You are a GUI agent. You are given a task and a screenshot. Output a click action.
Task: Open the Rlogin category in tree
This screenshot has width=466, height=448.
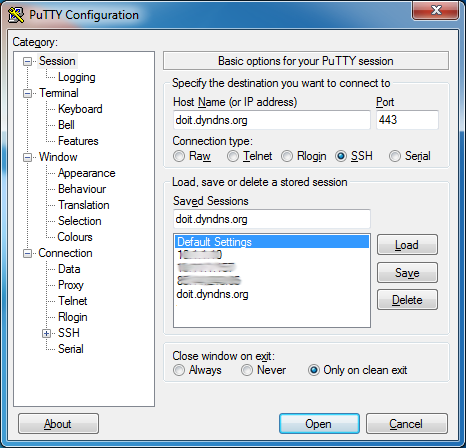click(73, 317)
